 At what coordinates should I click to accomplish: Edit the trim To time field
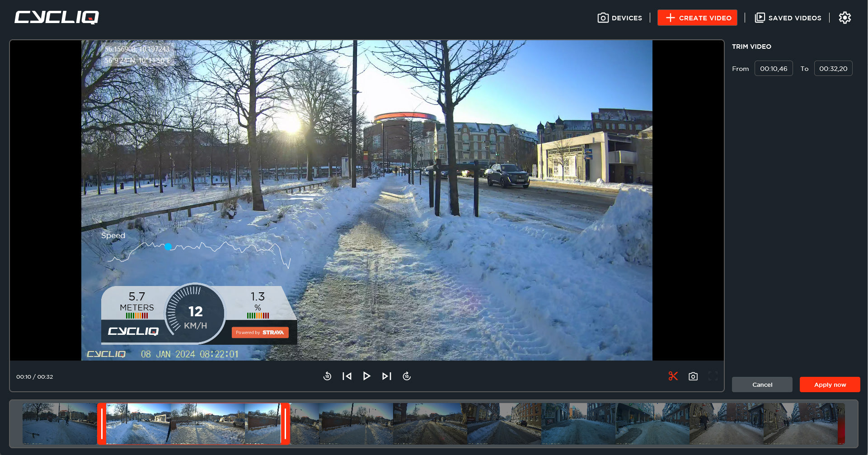click(x=833, y=69)
